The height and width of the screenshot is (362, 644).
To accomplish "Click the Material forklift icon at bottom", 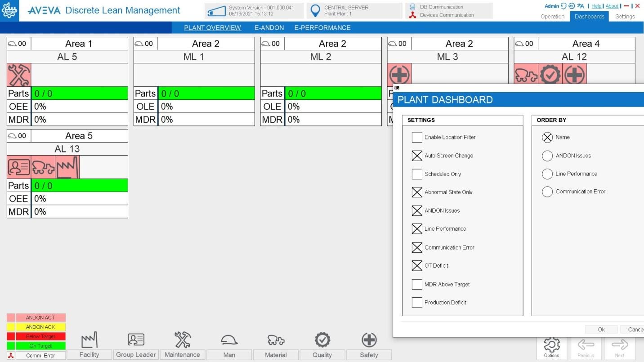I will (276, 340).
